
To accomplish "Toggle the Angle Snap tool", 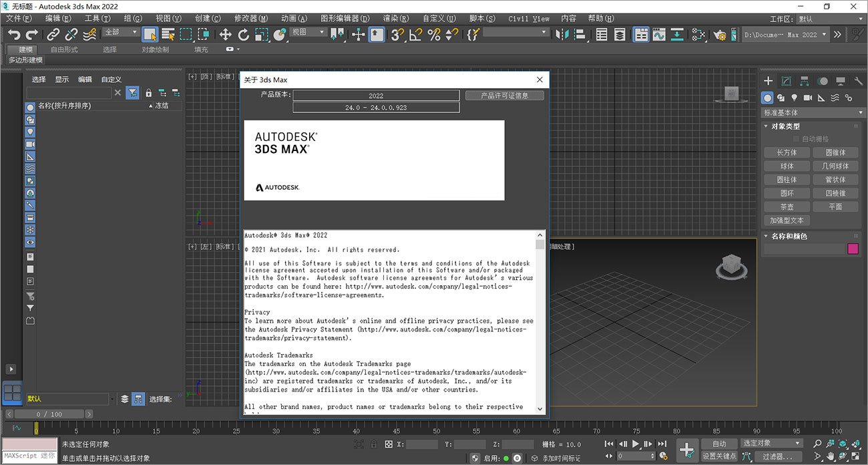I will pos(416,33).
